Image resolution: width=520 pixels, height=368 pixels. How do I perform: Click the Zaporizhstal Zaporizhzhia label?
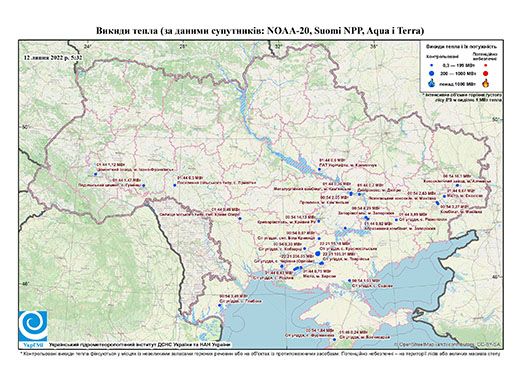point(366,213)
